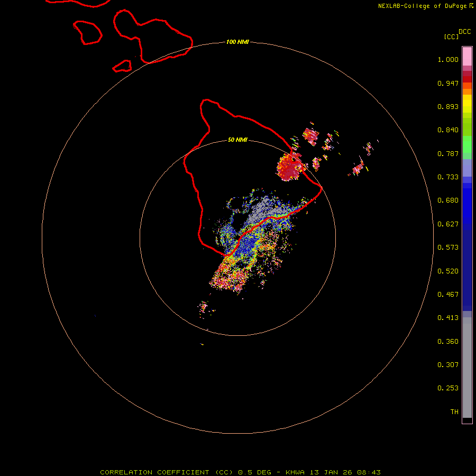The height and width of the screenshot is (476, 476).
Task: Click the DCC label above the color bar
Action: tap(464, 32)
